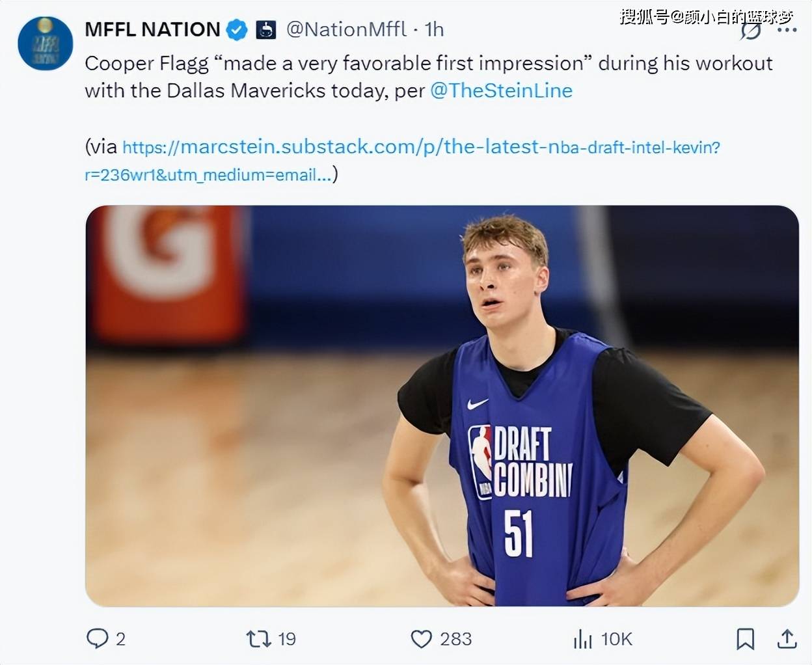Click the share upload arrow icon
The height and width of the screenshot is (665, 812).
pos(787,639)
